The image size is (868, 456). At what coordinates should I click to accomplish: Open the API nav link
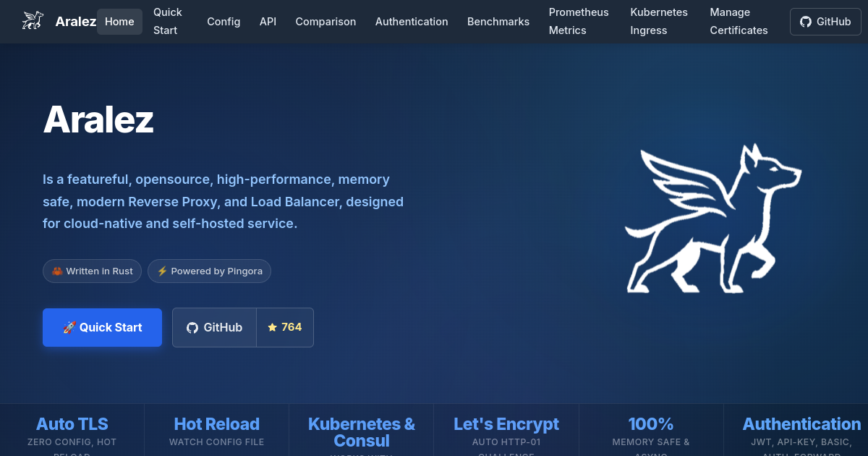[268, 22]
